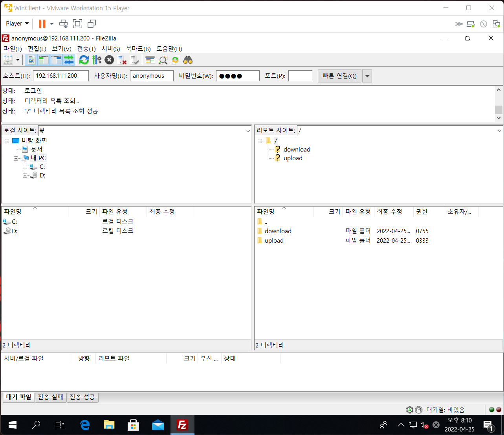Toggle synchronized browsing icon
Image resolution: width=504 pixels, height=435 pixels.
coord(175,60)
